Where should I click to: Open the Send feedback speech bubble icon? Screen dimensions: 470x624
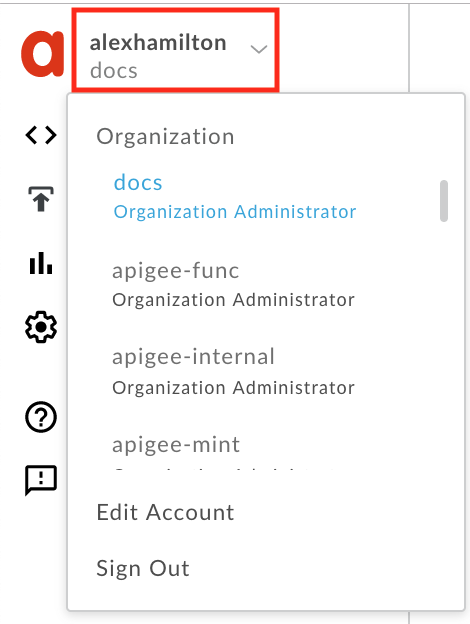click(41, 480)
